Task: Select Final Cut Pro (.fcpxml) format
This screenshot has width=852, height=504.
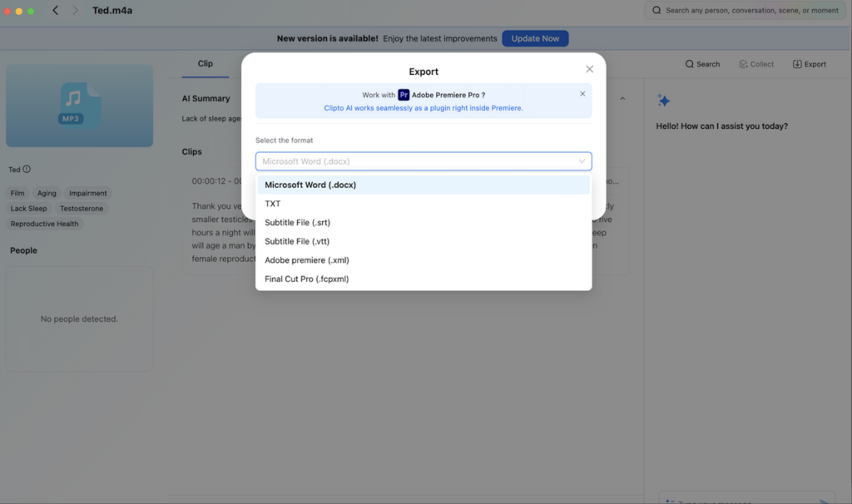Action: 424,279
